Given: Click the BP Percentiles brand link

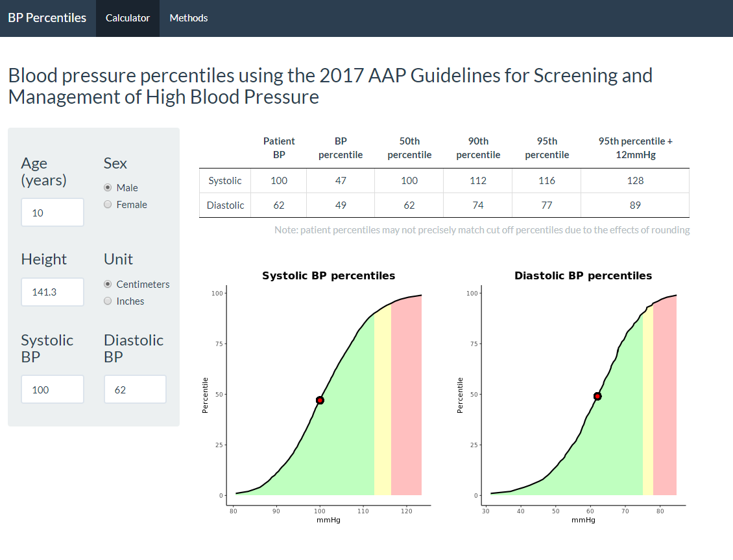Looking at the screenshot, I should pos(47,18).
